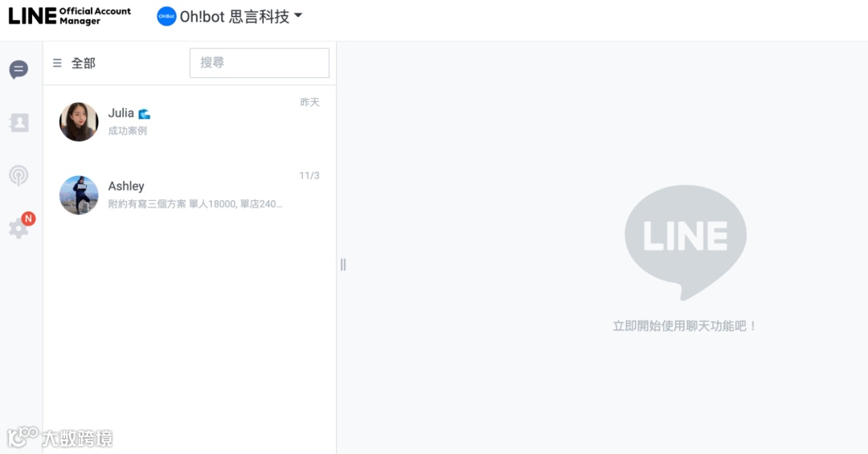
Task: Click Ashley's profile picture
Action: (79, 195)
